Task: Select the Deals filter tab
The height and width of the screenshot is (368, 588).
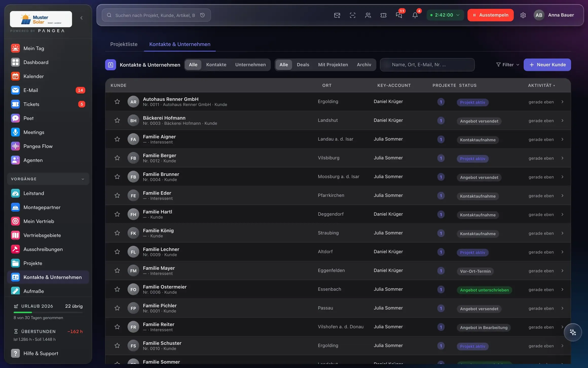Action: [x=303, y=65]
